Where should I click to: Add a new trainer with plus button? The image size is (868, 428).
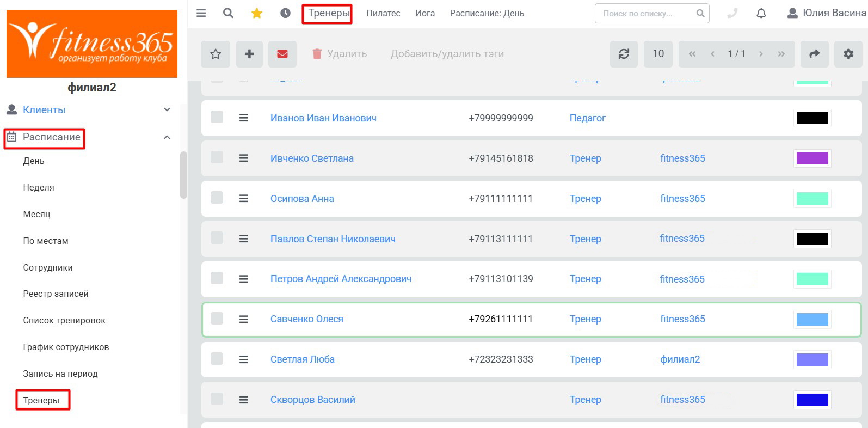[x=249, y=54]
